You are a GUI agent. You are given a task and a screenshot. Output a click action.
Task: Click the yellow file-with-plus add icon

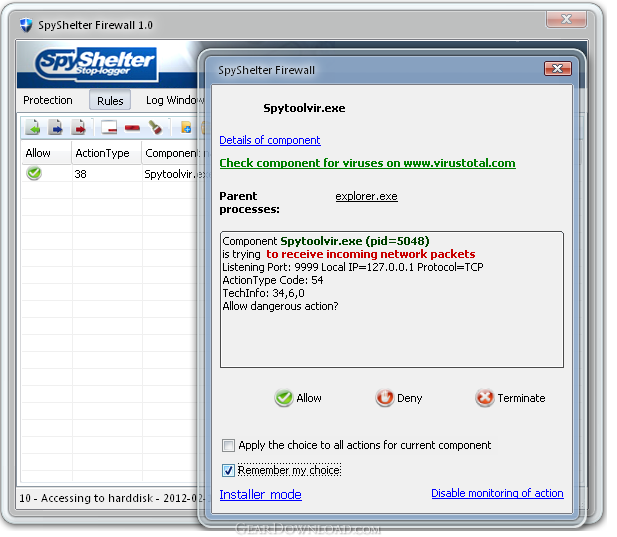click(186, 128)
